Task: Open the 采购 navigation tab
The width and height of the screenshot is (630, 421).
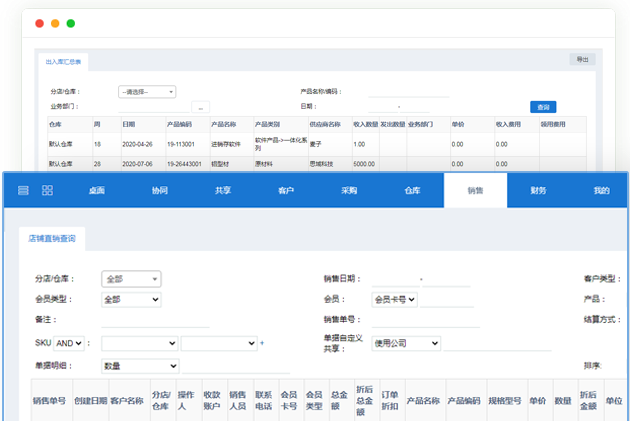Action: coord(349,190)
